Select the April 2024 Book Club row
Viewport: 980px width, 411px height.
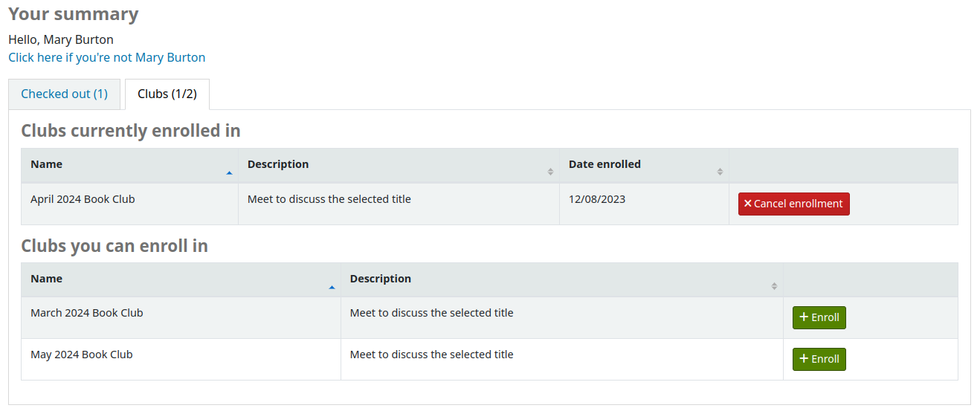click(x=83, y=199)
